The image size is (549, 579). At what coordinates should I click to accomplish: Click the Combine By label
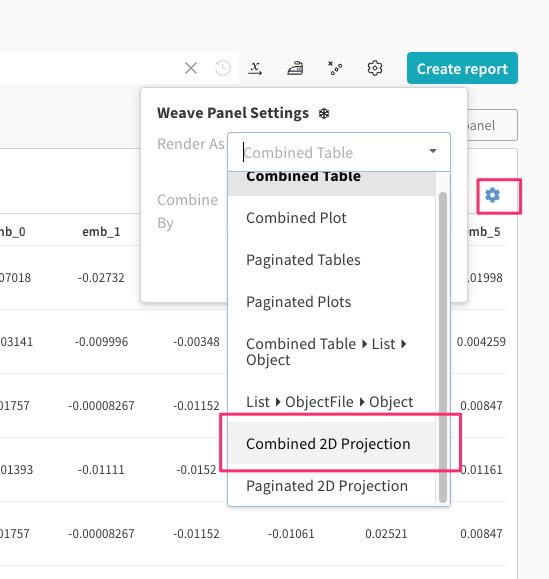coord(188,211)
